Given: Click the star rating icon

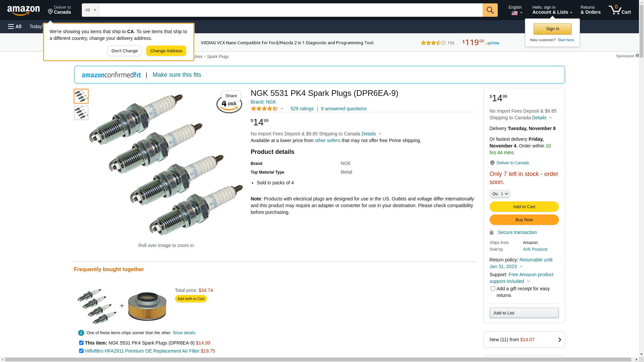Looking at the screenshot, I should [x=264, y=109].
